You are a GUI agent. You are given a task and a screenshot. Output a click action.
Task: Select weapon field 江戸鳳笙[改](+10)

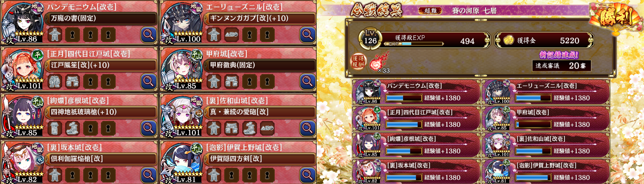click(101, 65)
